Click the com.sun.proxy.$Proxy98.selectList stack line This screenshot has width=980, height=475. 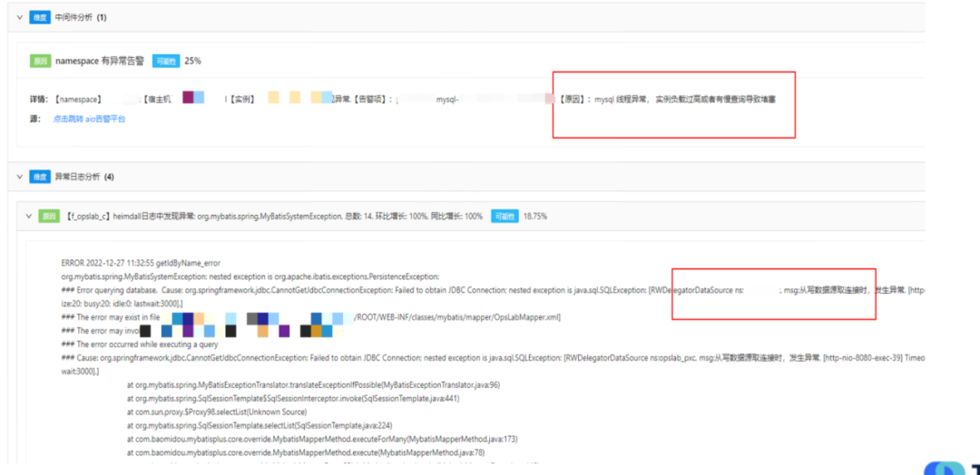[217, 412]
